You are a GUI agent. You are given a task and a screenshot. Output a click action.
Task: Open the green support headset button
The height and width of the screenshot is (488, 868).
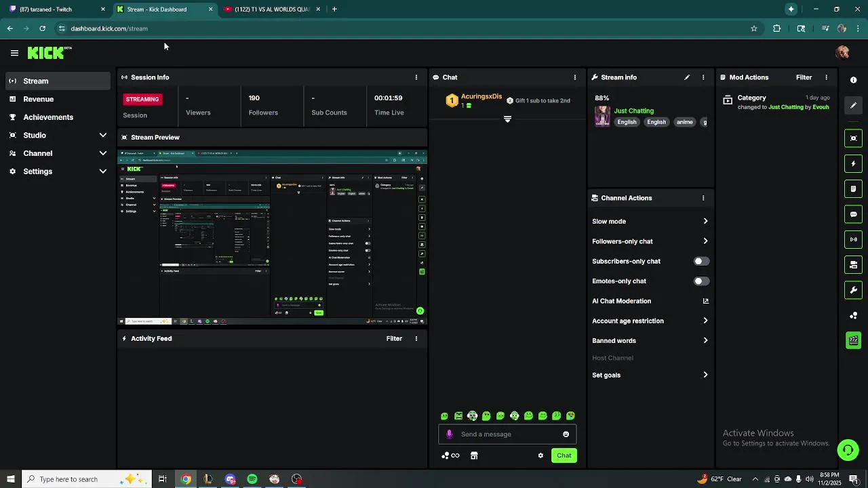848,450
